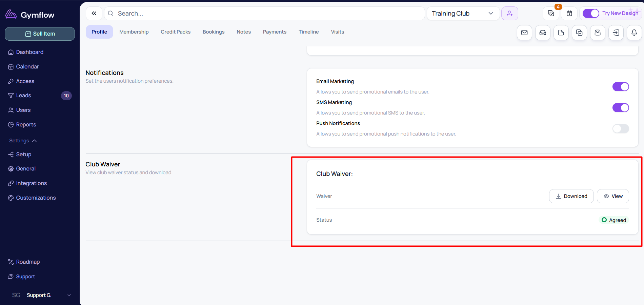Collapse the Settings section in the sidebar
The width and height of the screenshot is (644, 305).
pos(23,141)
